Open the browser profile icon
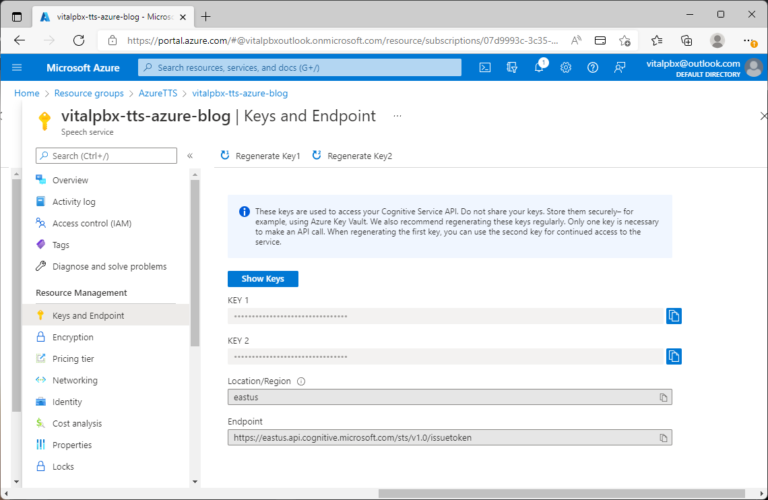This screenshot has height=500, width=768. 717,41
